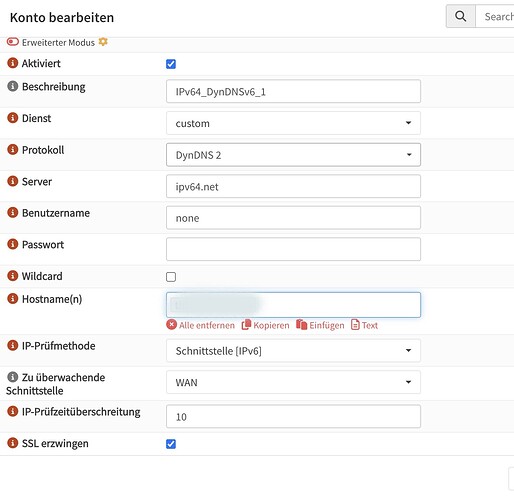Viewport: 514px width, 500px height.
Task: Toggle the Erweiterter Modus switch
Action: pyautogui.click(x=13, y=42)
